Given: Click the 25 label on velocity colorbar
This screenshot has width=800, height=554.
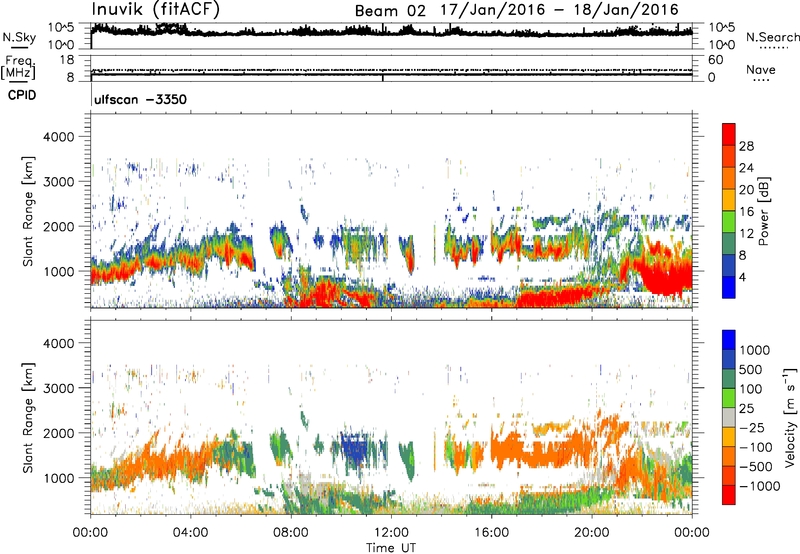Looking at the screenshot, I should tap(747, 409).
